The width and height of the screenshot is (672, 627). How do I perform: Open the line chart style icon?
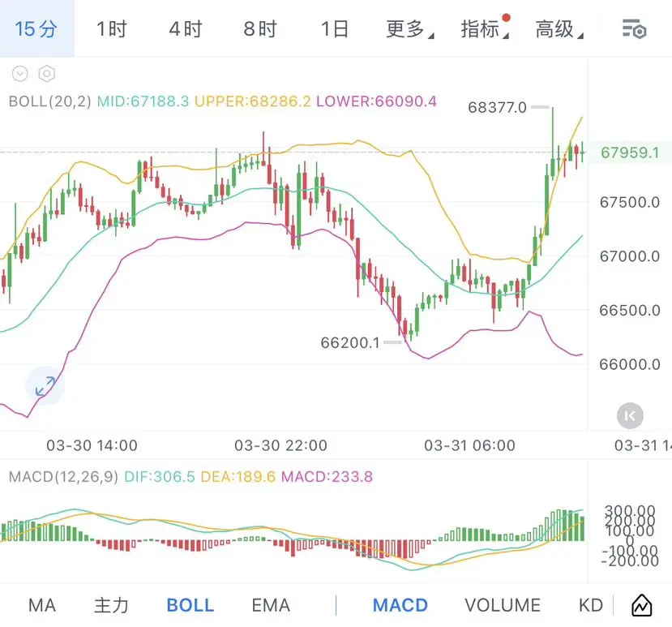[x=641, y=605]
